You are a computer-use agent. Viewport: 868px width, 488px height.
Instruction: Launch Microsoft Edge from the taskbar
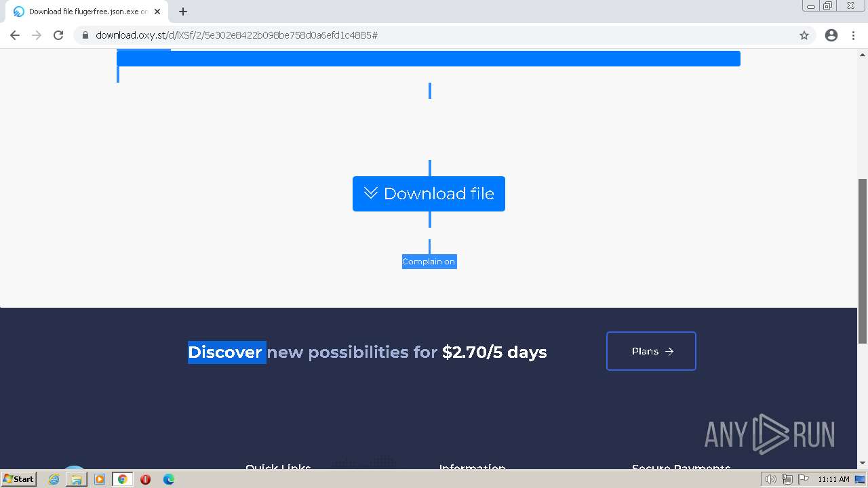point(168,479)
